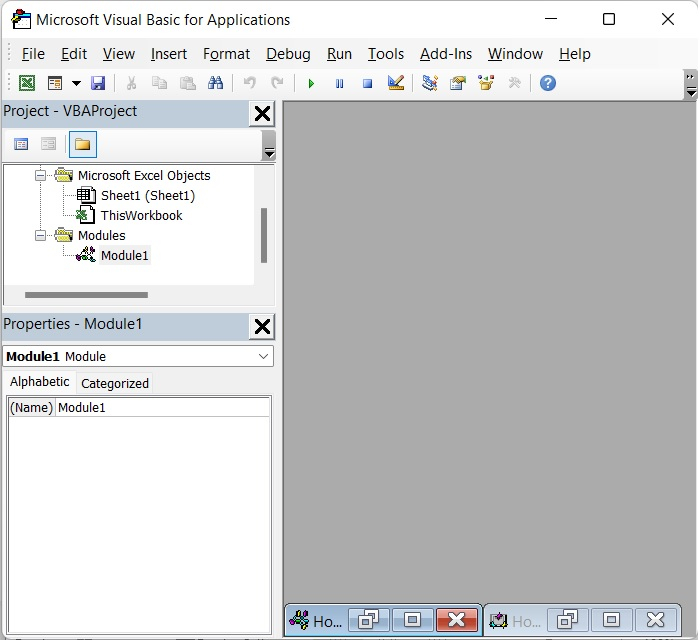Click the Break pause icon

[x=339, y=83]
